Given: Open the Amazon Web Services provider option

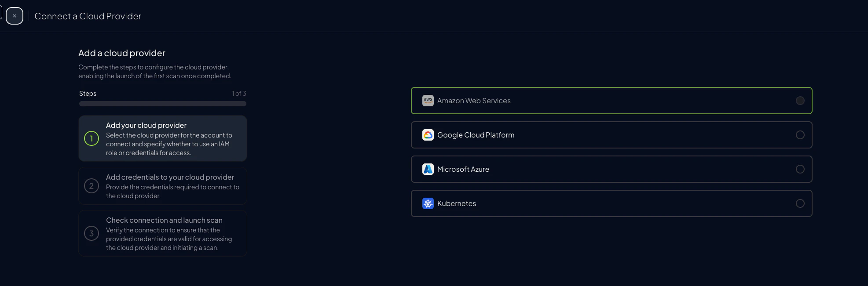Looking at the screenshot, I should [x=612, y=101].
